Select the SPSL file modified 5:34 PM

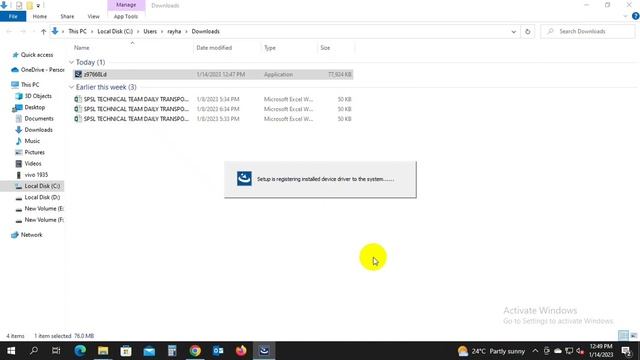(x=213, y=99)
